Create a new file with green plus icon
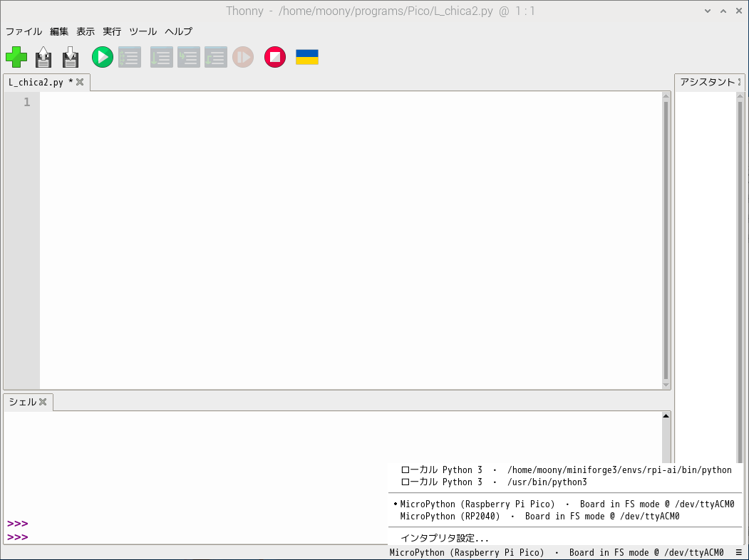Viewport: 749px width, 560px height. (x=16, y=57)
